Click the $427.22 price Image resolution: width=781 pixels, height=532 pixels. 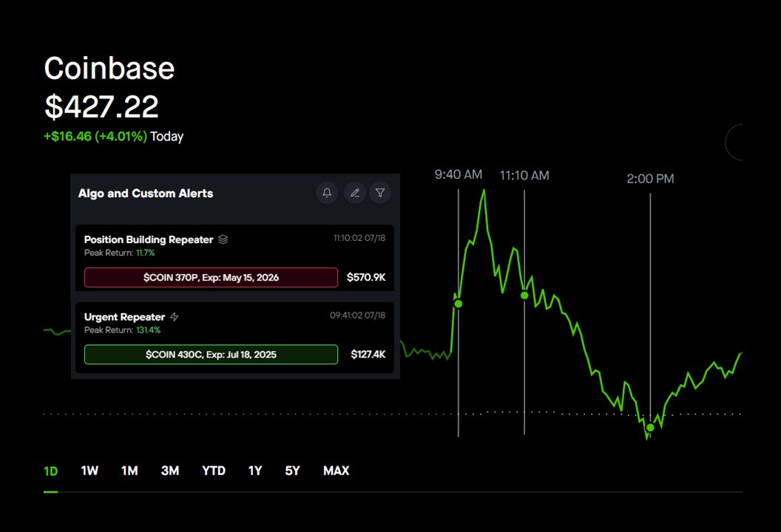pos(101,106)
